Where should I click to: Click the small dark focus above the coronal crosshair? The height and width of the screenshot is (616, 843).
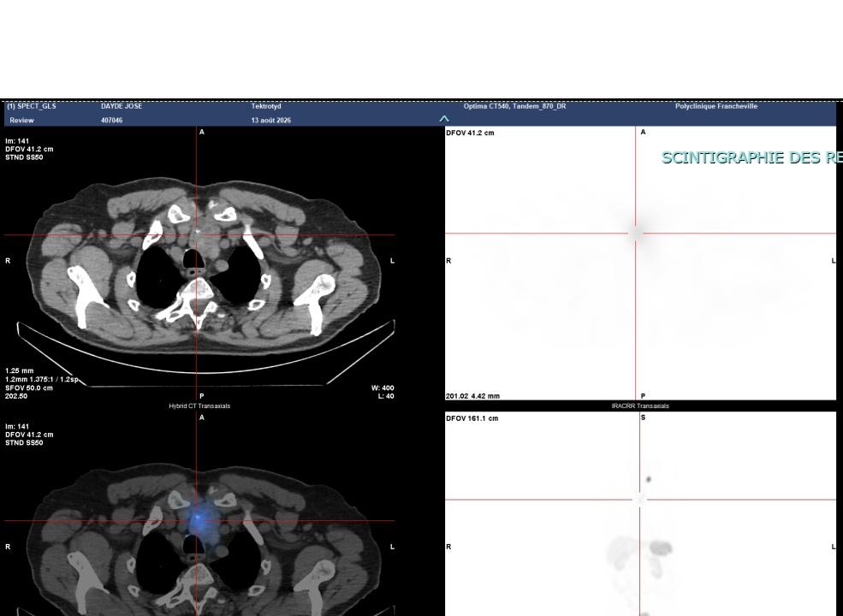click(x=649, y=479)
